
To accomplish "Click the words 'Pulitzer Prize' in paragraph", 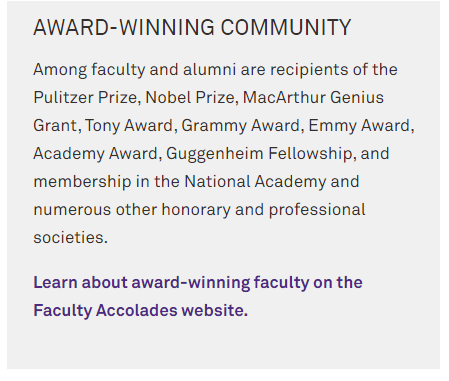I will (85, 98).
